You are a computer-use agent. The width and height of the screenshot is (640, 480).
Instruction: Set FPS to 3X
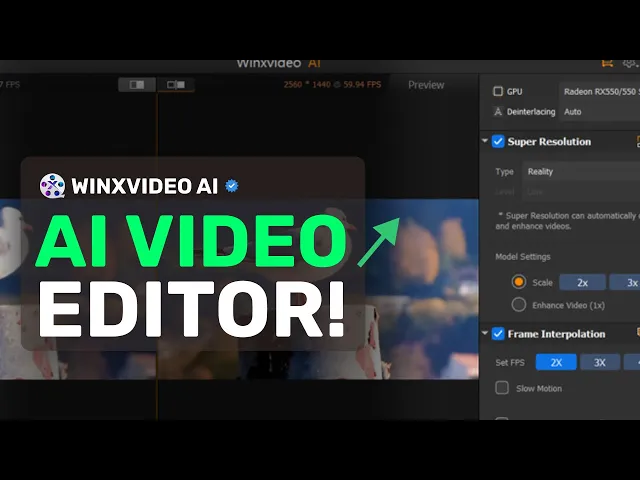(600, 362)
